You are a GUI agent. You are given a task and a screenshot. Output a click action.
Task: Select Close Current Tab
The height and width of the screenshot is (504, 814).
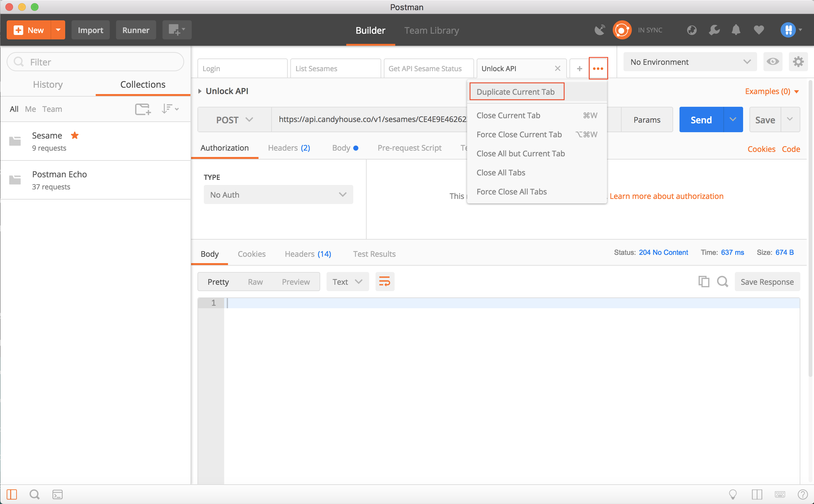pyautogui.click(x=537, y=115)
